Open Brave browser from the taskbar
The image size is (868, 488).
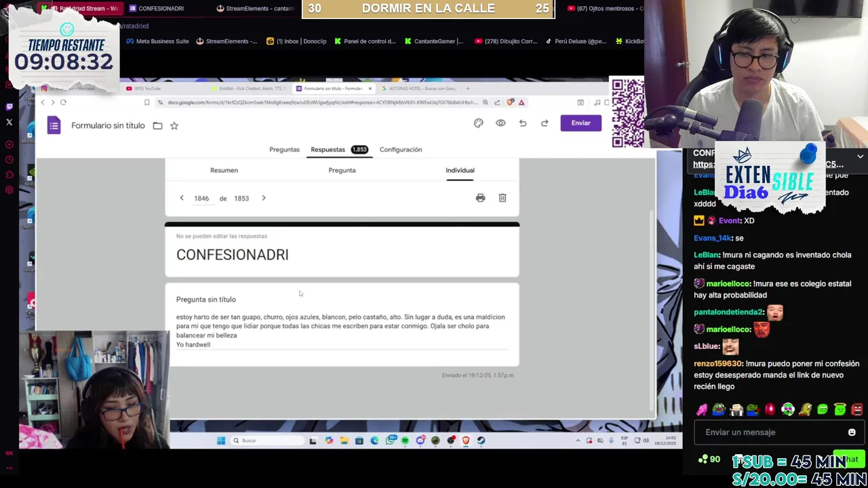pyautogui.click(x=466, y=441)
